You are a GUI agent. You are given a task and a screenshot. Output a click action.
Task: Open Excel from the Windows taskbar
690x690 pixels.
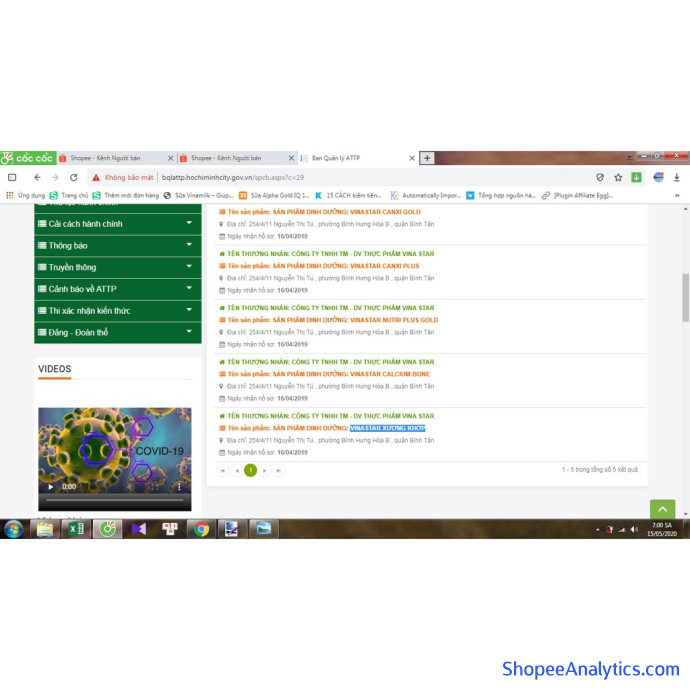(75, 529)
